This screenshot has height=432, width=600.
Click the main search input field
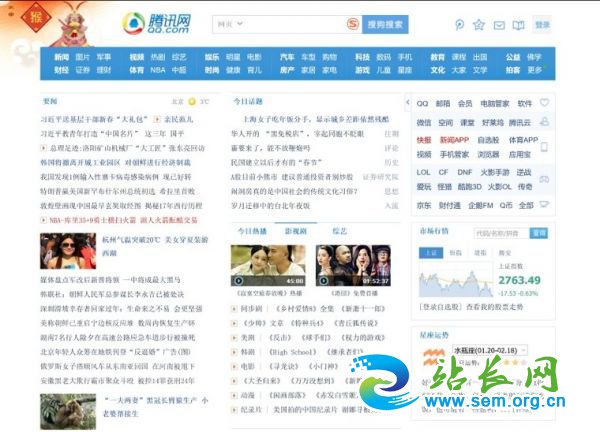(287, 24)
